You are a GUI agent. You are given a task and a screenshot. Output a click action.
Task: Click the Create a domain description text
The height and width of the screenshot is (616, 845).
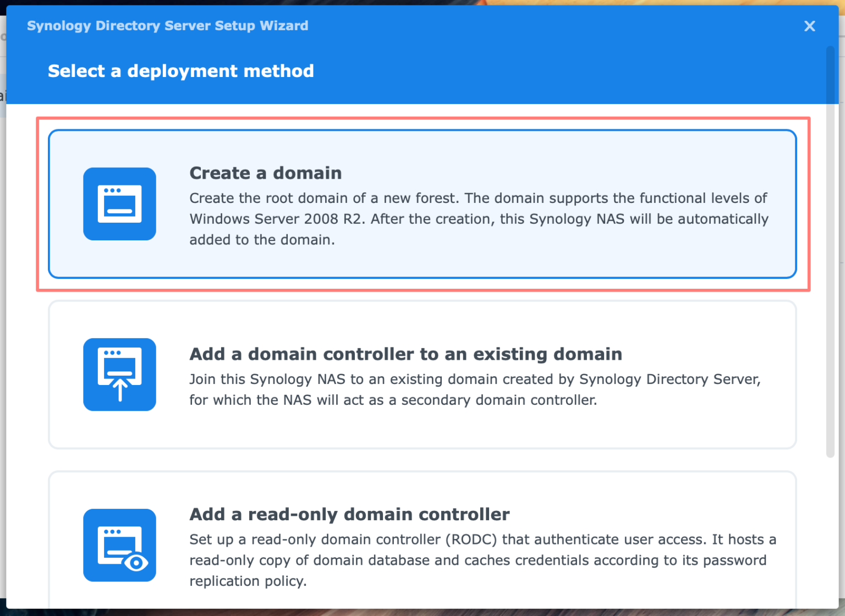(x=479, y=218)
